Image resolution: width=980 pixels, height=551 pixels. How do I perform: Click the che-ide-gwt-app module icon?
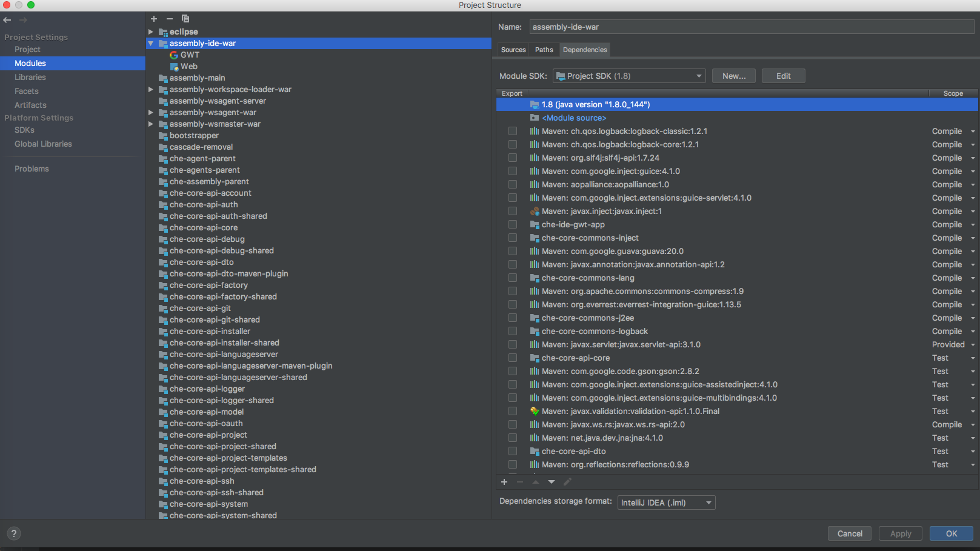pos(535,225)
